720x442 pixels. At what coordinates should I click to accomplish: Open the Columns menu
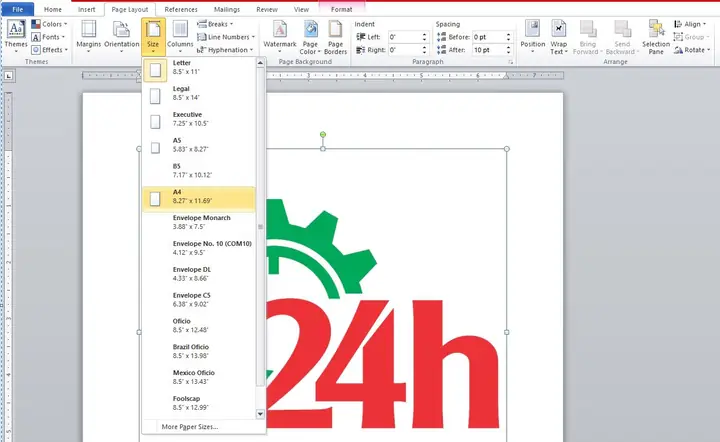coord(180,36)
